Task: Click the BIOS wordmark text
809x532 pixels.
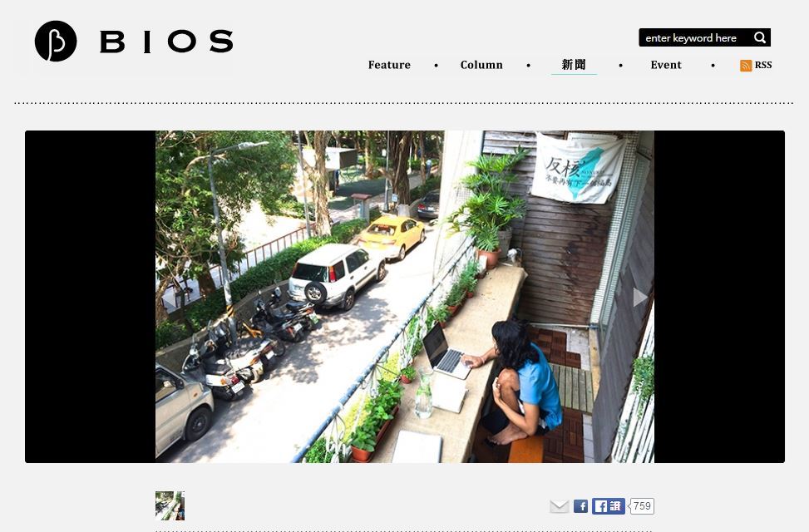Action: [x=166, y=42]
